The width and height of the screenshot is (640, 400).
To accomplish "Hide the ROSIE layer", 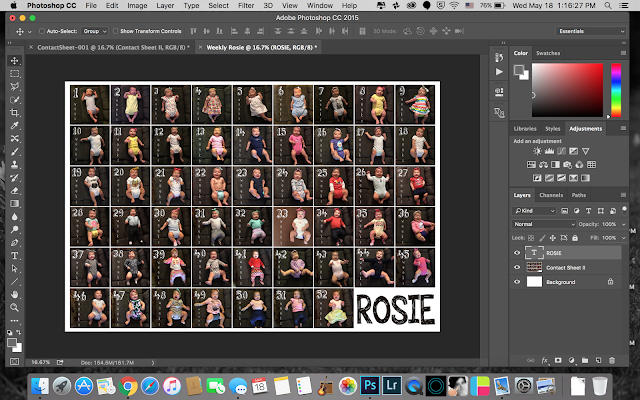I will coord(517,253).
